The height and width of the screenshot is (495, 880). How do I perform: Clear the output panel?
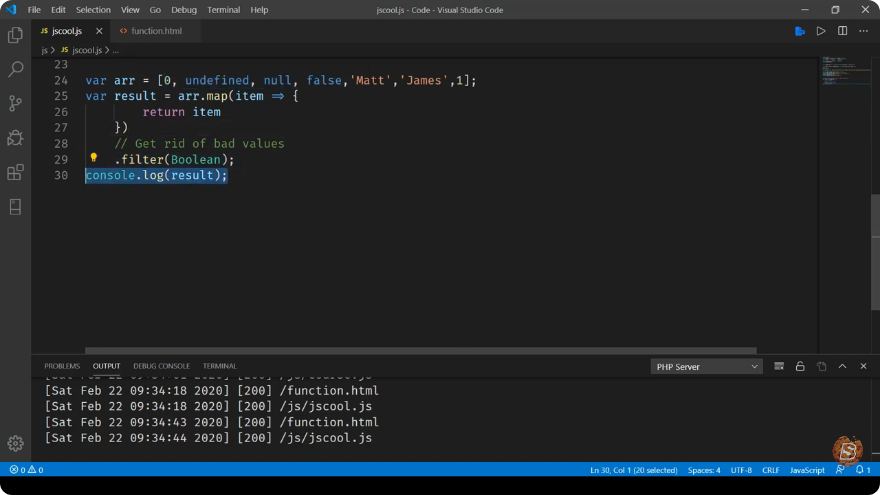[779, 366]
